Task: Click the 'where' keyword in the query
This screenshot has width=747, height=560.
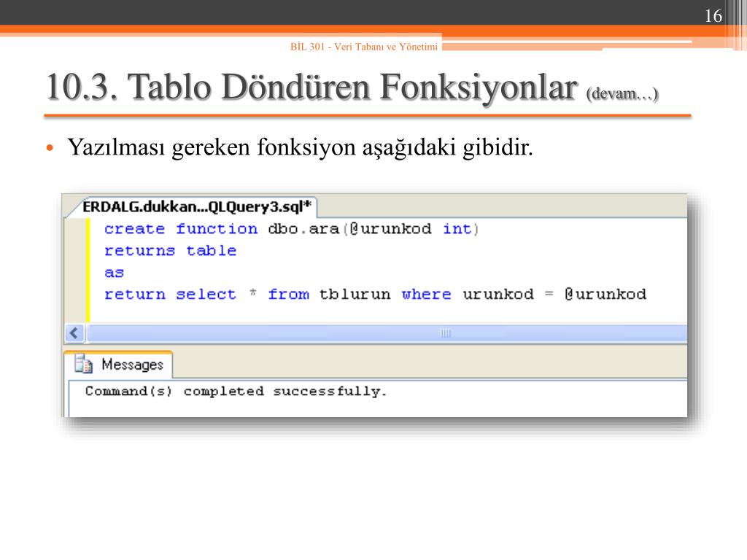Action: (x=426, y=295)
